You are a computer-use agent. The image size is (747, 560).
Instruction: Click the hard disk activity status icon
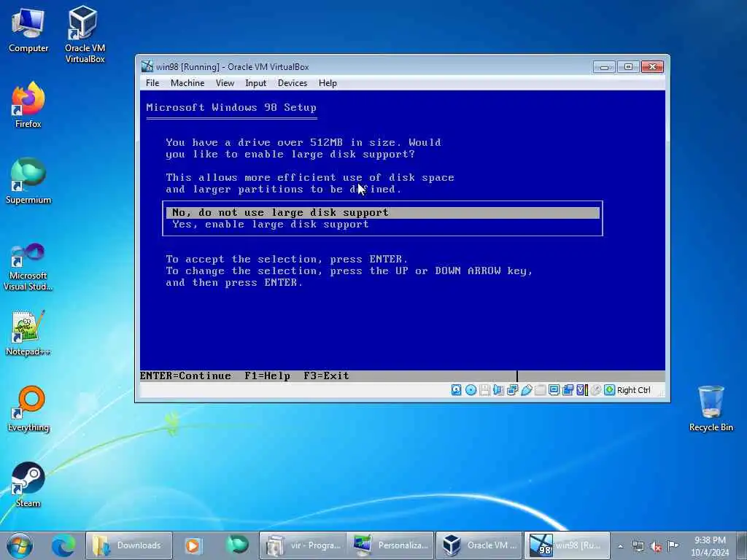click(457, 390)
